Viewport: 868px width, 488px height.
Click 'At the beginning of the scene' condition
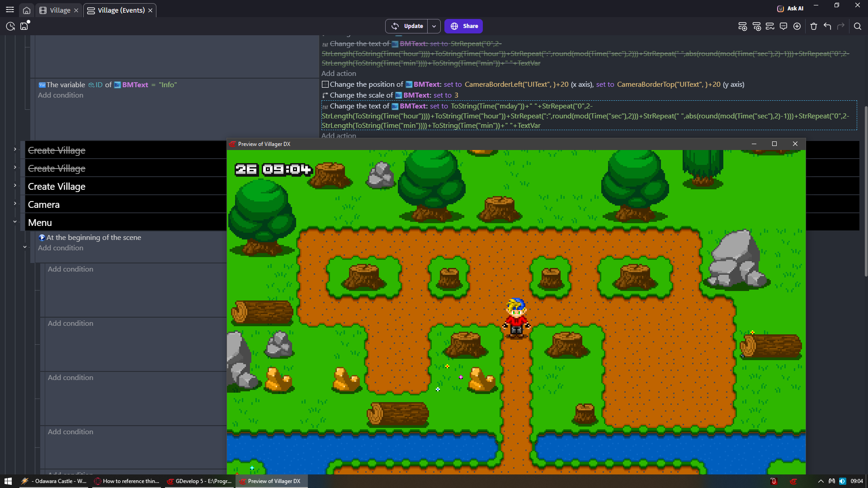tap(90, 238)
